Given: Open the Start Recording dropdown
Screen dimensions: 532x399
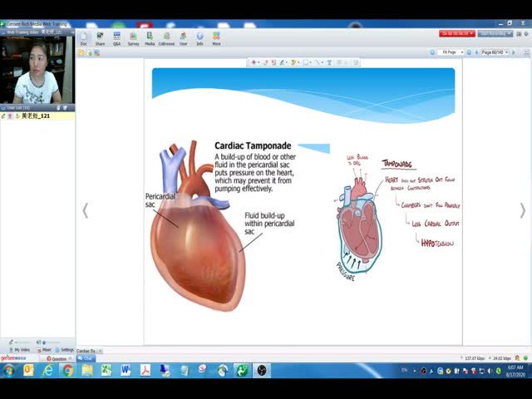Looking at the screenshot, I should tap(495, 33).
